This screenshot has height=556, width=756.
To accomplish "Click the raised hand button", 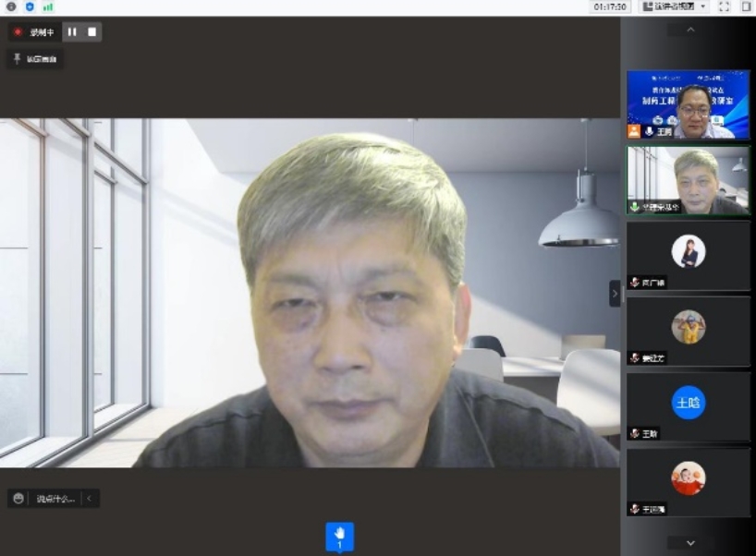I will [339, 536].
